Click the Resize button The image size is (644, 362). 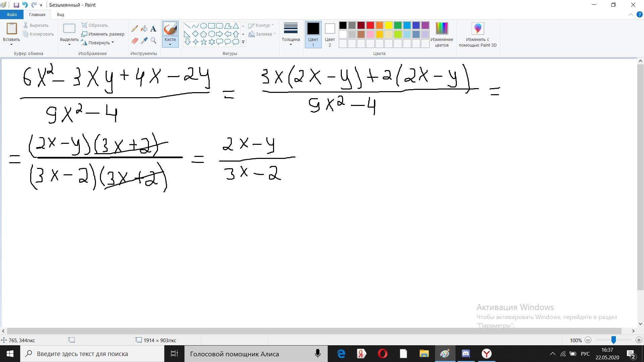coord(103,34)
